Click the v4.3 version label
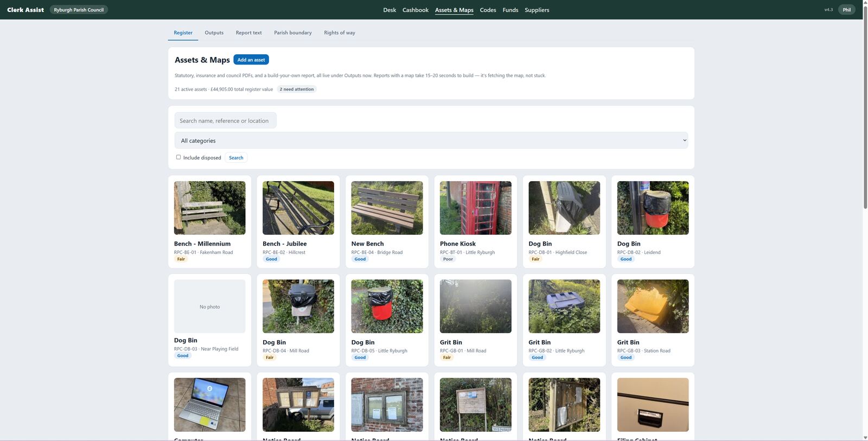 pyautogui.click(x=828, y=10)
